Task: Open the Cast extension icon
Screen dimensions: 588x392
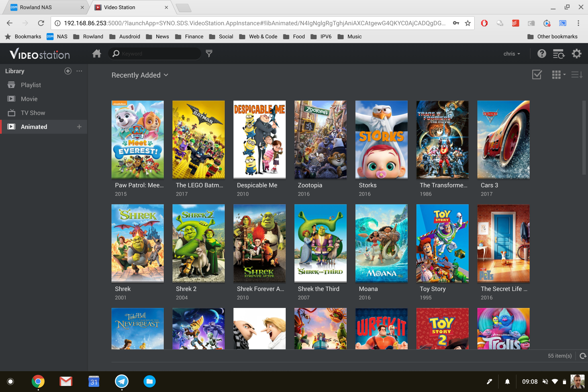Action: (563, 23)
